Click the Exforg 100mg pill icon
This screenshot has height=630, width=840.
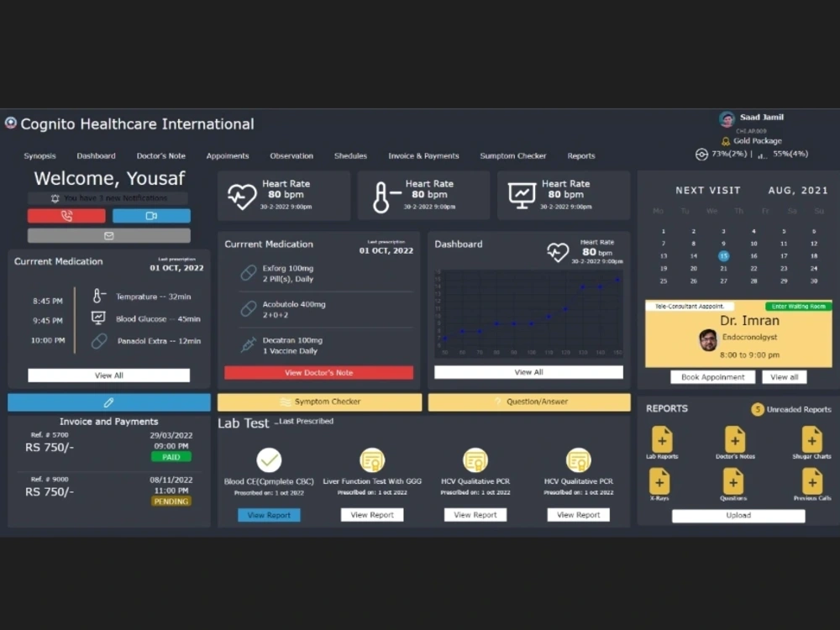tap(248, 273)
